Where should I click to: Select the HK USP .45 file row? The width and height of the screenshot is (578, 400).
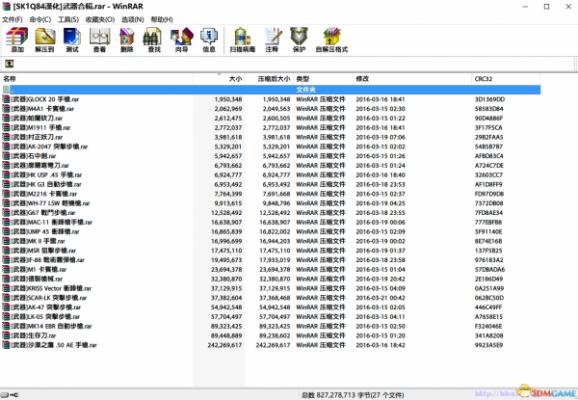[271, 175]
